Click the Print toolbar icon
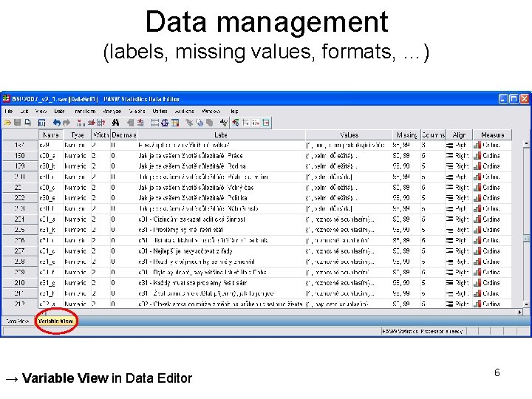The height and width of the screenshot is (399, 532). [28, 123]
